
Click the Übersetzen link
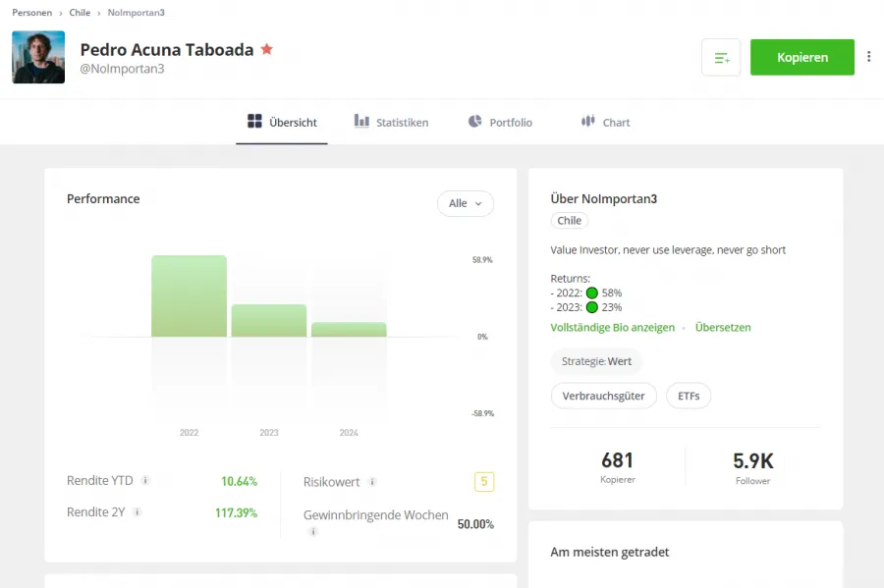pos(723,327)
